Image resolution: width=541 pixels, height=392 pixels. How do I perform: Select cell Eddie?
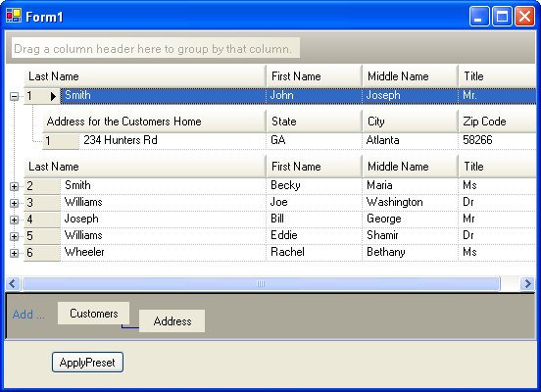(x=315, y=235)
